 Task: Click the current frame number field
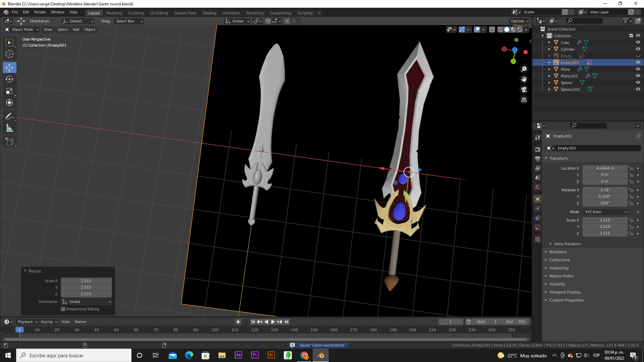[450, 322]
